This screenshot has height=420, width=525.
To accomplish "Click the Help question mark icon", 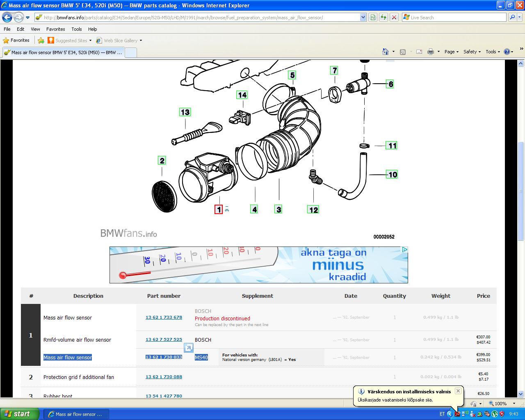I will pyautogui.click(x=507, y=52).
